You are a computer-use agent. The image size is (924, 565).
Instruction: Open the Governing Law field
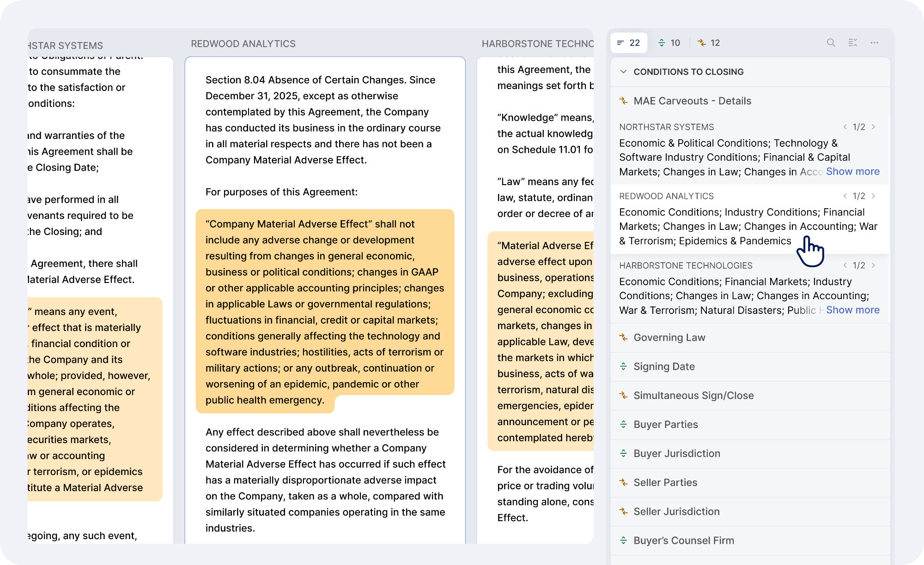pyautogui.click(x=750, y=337)
